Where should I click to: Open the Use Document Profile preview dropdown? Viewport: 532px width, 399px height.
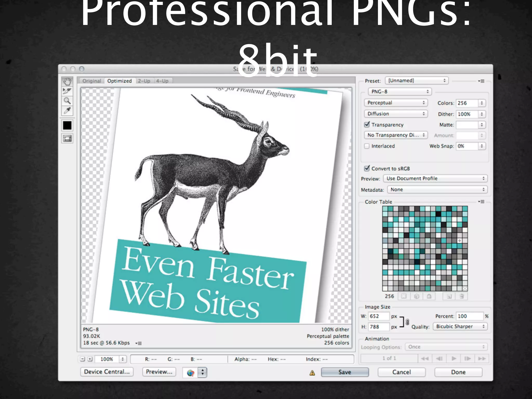[435, 178]
